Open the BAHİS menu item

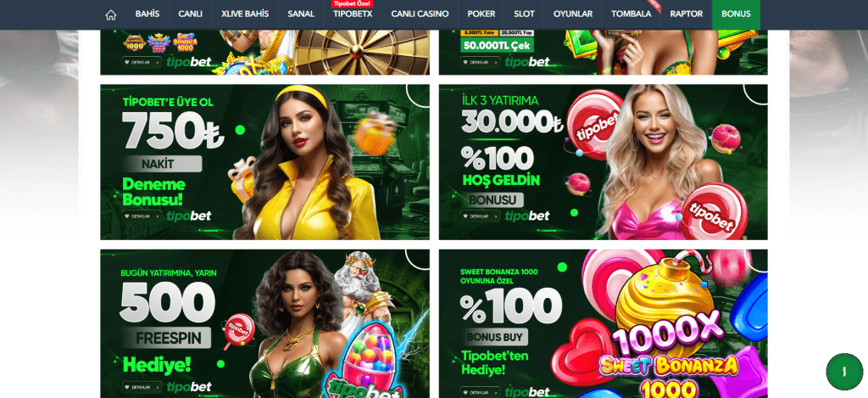coord(147,14)
